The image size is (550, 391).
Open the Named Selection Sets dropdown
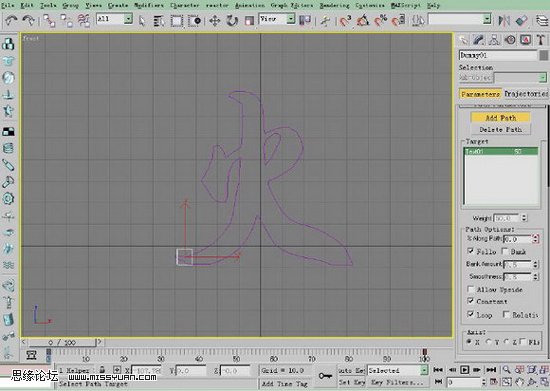[487, 19]
